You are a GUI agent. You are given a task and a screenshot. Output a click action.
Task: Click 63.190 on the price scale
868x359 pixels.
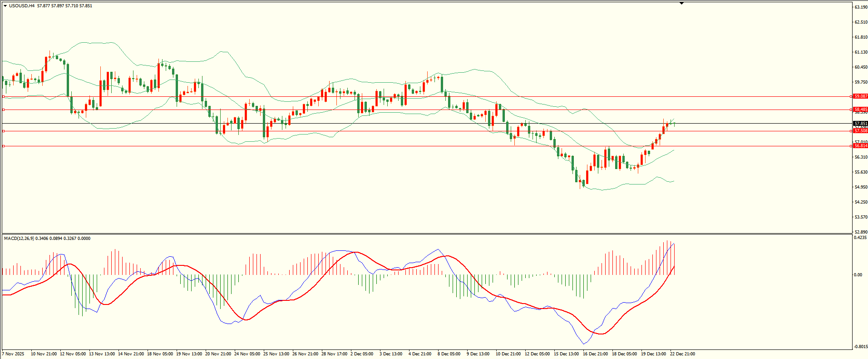861,7
